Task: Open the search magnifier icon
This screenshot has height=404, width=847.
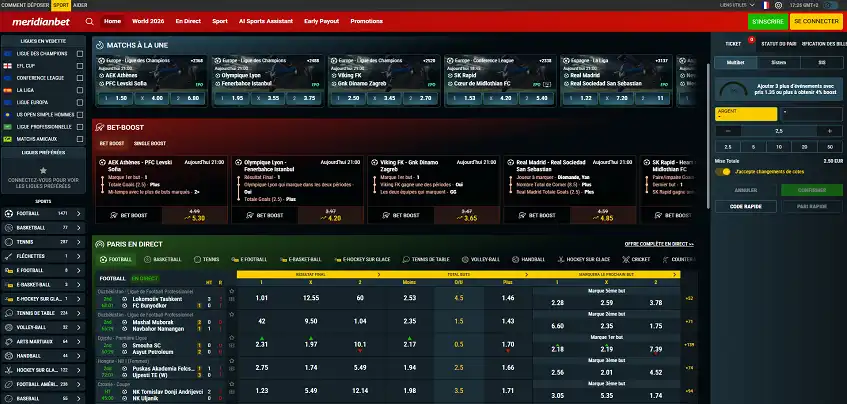Action: (90, 22)
